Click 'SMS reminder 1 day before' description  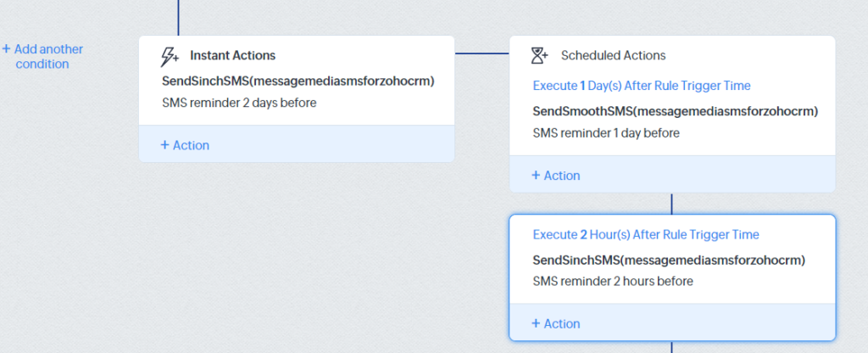pyautogui.click(x=606, y=133)
